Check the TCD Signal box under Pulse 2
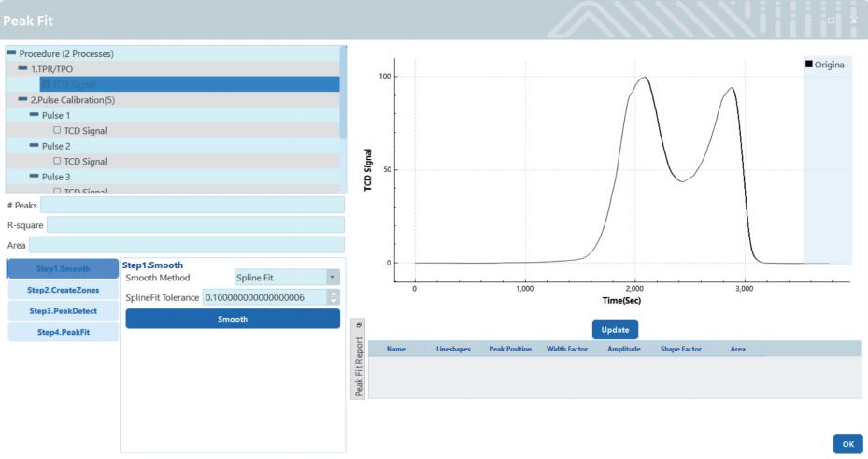This screenshot has height=459, width=868. 58,161
